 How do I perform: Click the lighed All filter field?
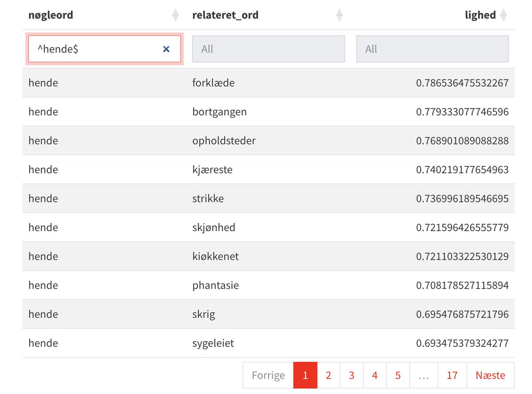432,49
